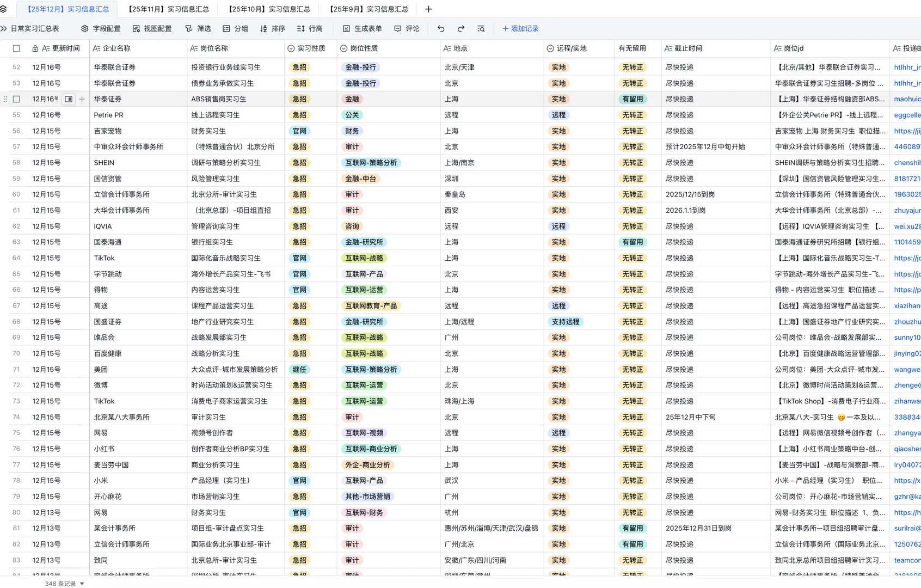The image size is (921, 588).
Task: Select cell 大众点评-城市发展策略分析
Action: pyautogui.click(x=236, y=370)
